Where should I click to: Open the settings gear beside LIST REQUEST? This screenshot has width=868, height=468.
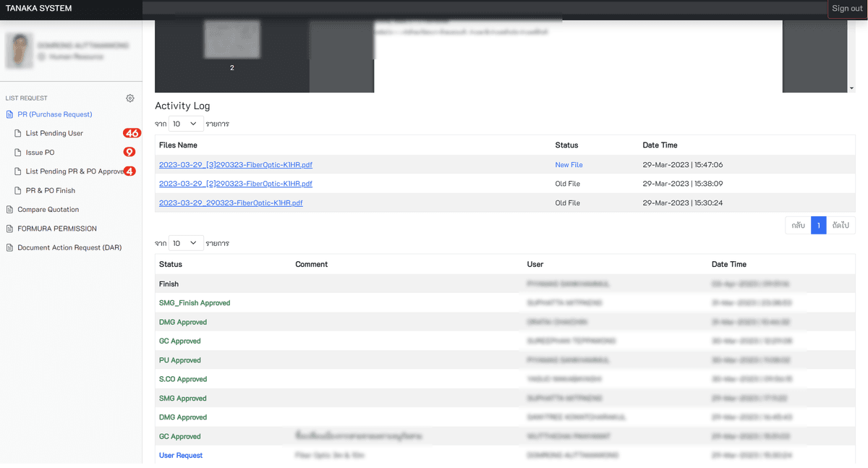130,98
